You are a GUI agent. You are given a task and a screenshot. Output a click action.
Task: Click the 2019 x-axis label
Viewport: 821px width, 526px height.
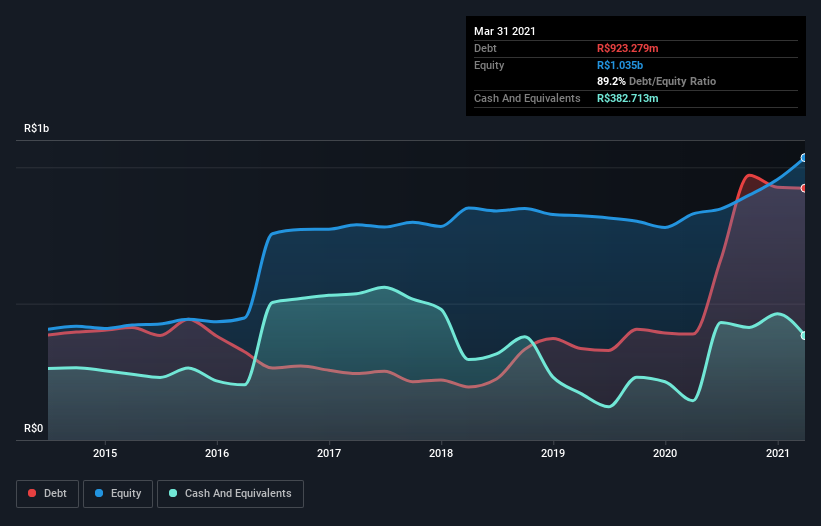tap(553, 453)
